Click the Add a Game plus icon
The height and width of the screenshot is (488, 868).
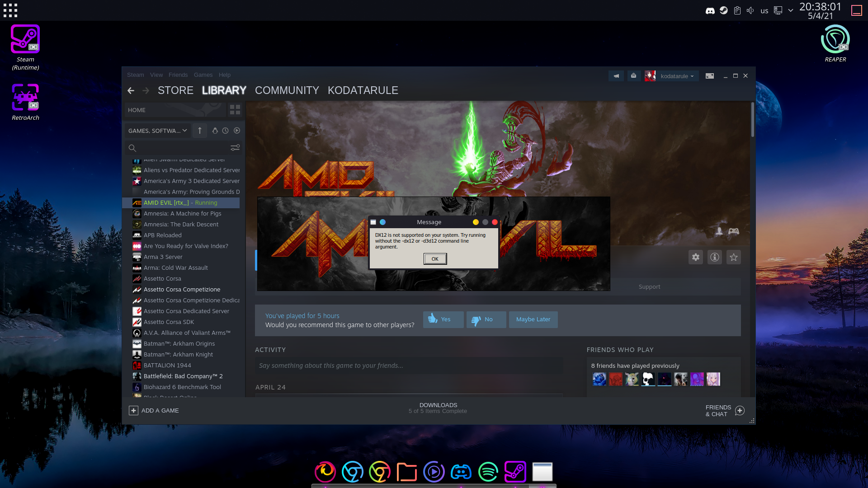click(133, 411)
